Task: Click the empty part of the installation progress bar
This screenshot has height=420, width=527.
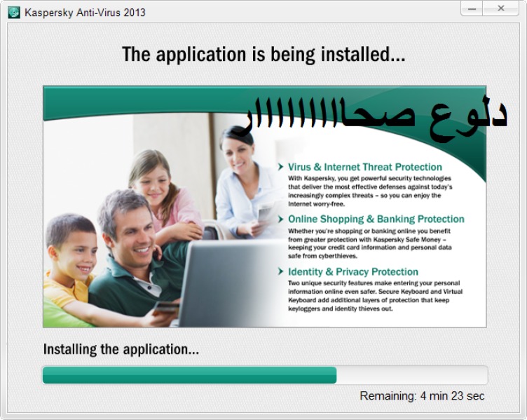Action: point(411,375)
